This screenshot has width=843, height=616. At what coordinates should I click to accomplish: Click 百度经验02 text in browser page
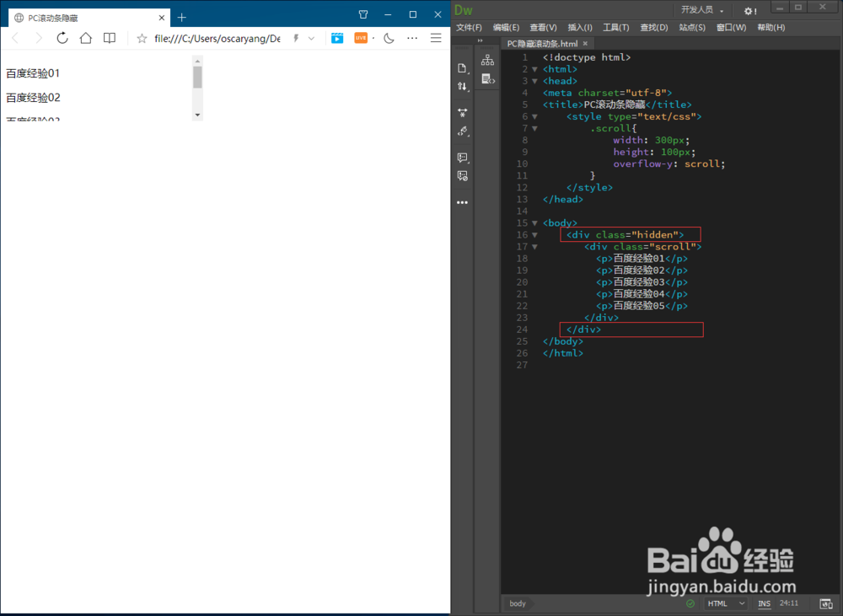click(x=33, y=97)
